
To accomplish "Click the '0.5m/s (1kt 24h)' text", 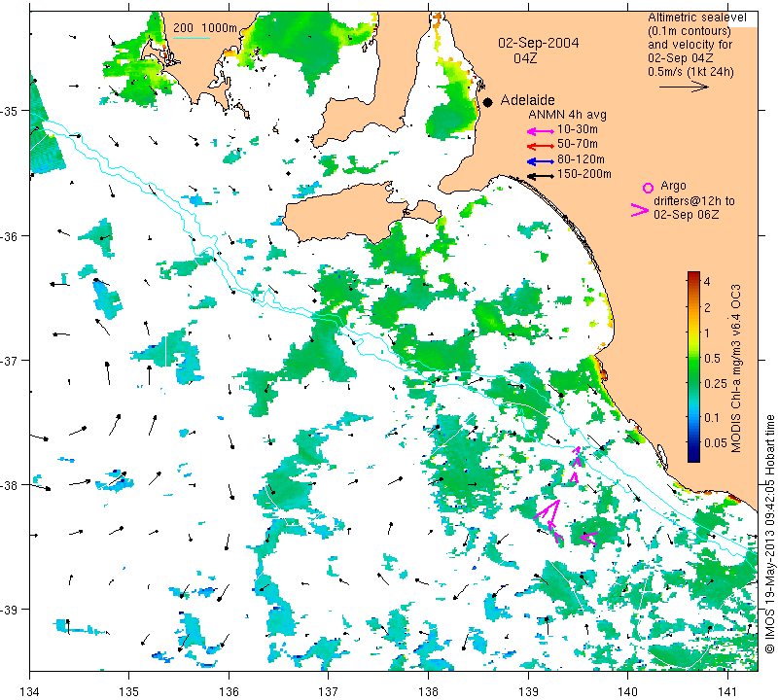I will pyautogui.click(x=690, y=72).
